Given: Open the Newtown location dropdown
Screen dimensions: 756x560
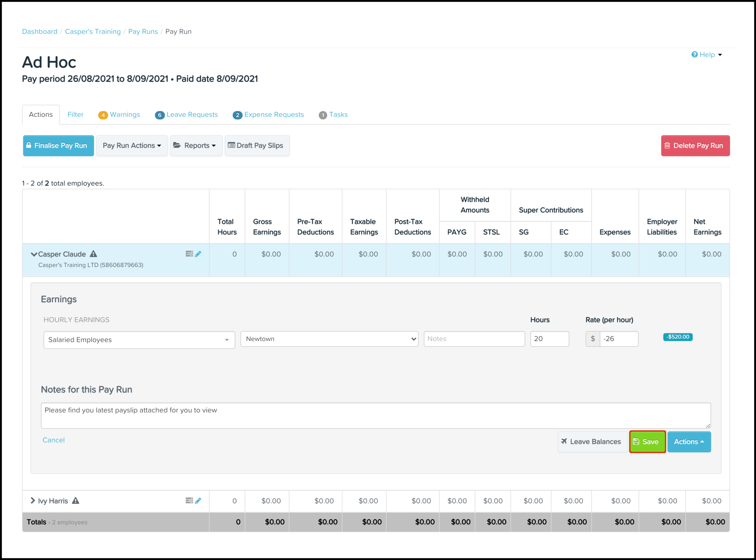Looking at the screenshot, I should (x=329, y=339).
